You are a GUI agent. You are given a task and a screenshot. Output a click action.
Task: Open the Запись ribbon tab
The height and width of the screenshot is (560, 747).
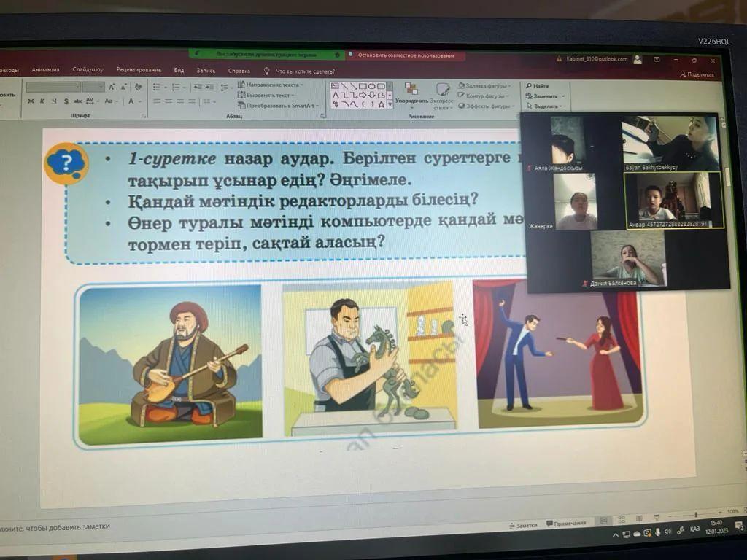coord(206,71)
